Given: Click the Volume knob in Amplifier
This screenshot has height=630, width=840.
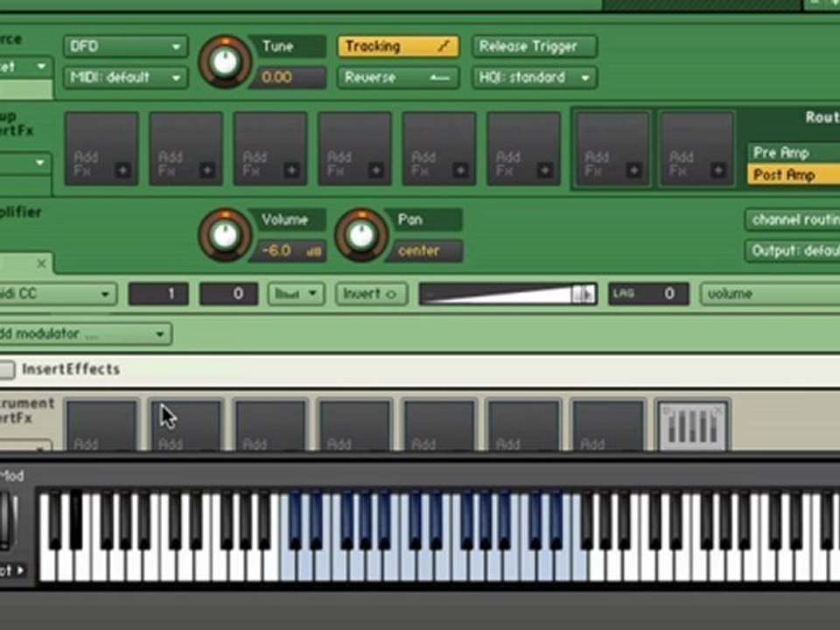Looking at the screenshot, I should [225, 235].
